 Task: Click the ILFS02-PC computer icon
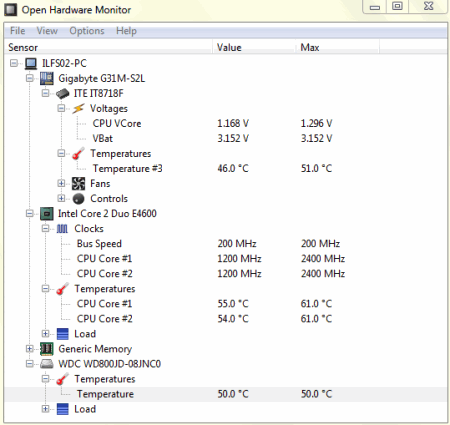click(31, 63)
